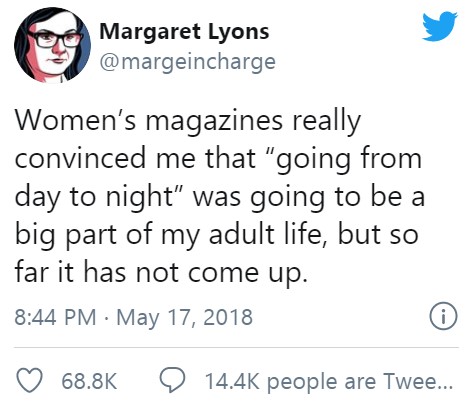The image size is (474, 407).
Task: Click the speech bubble reply icon
Action: (x=172, y=380)
